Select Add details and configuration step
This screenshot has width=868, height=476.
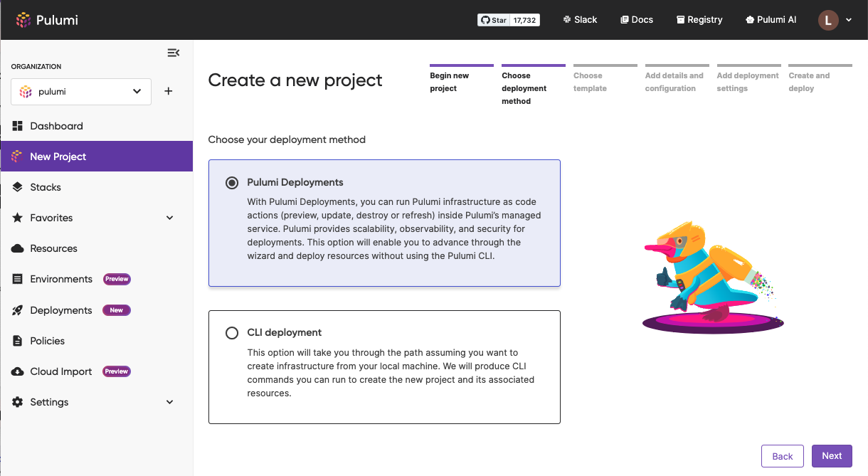coord(677,80)
